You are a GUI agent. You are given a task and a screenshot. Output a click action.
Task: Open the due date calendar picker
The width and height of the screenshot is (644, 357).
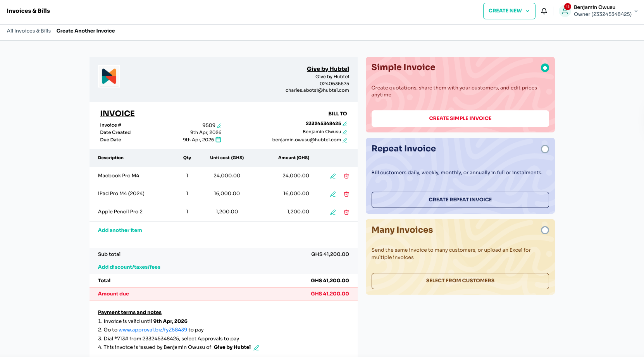tap(218, 140)
